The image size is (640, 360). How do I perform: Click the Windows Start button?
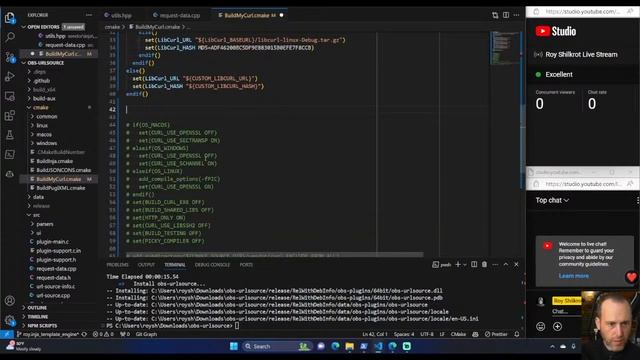point(233,346)
